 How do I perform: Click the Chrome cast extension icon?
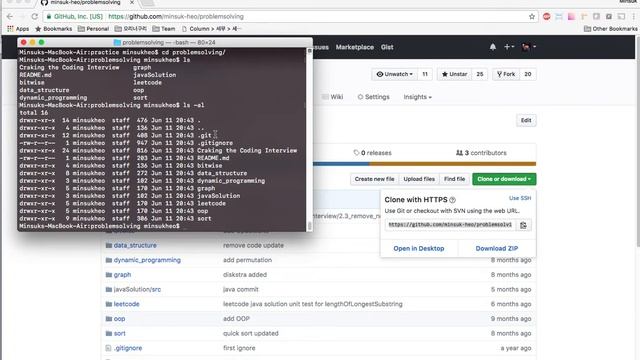tap(621, 16)
